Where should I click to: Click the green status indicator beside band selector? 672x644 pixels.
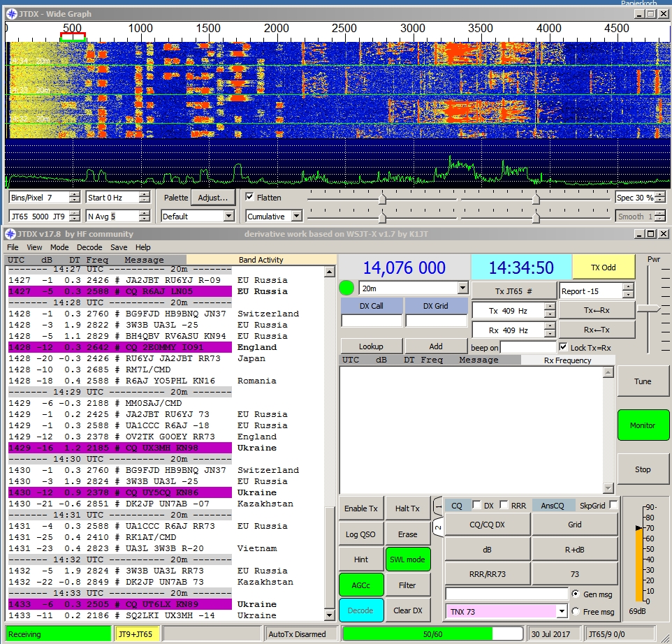[347, 288]
